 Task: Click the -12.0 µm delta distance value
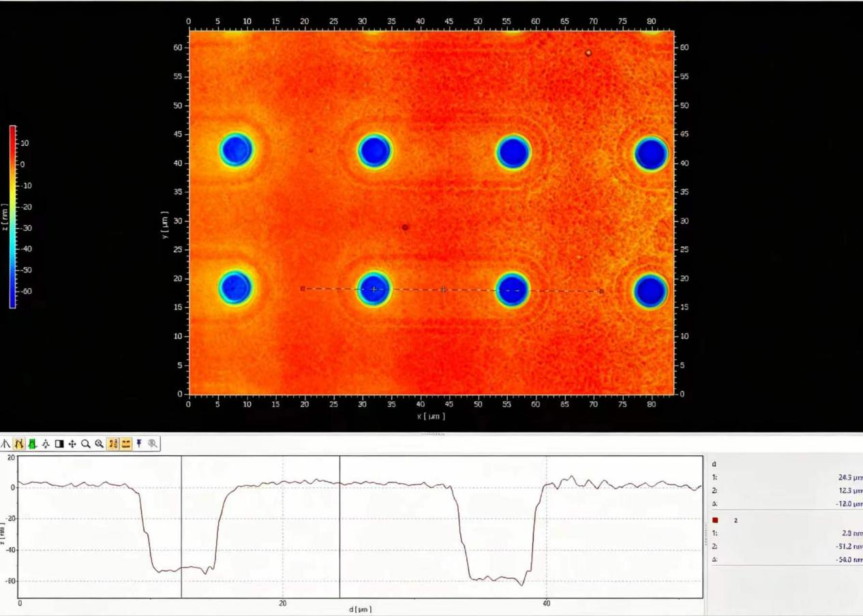(x=849, y=504)
